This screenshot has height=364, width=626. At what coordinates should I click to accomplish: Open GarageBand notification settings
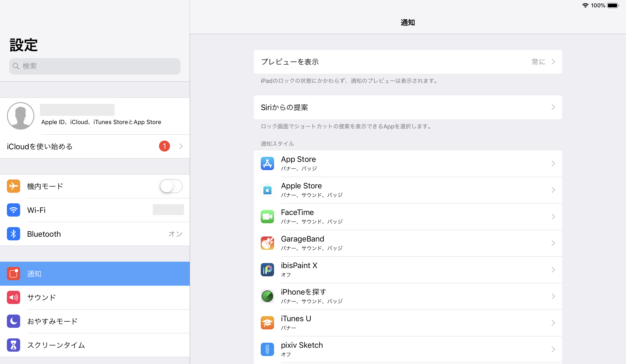[x=408, y=243]
